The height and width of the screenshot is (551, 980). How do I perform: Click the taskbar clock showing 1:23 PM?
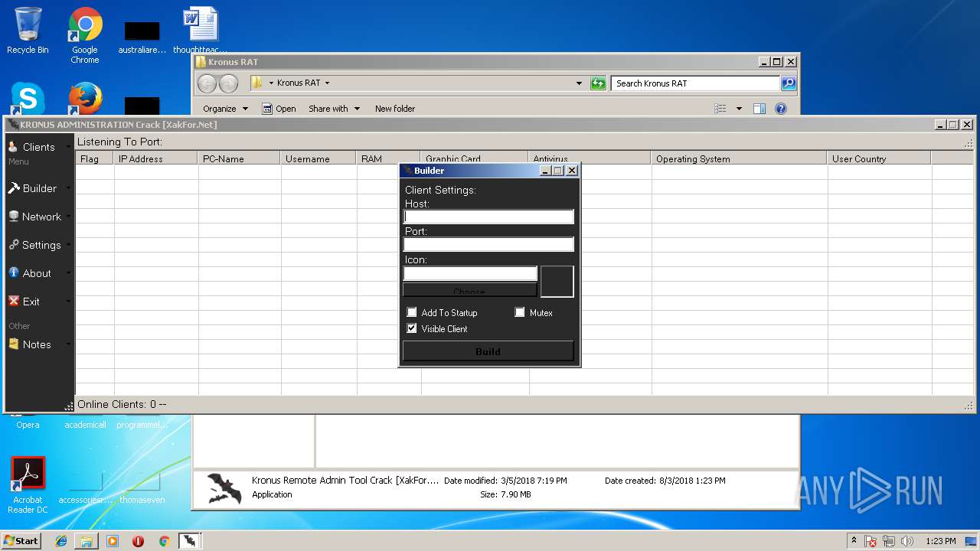(x=940, y=541)
